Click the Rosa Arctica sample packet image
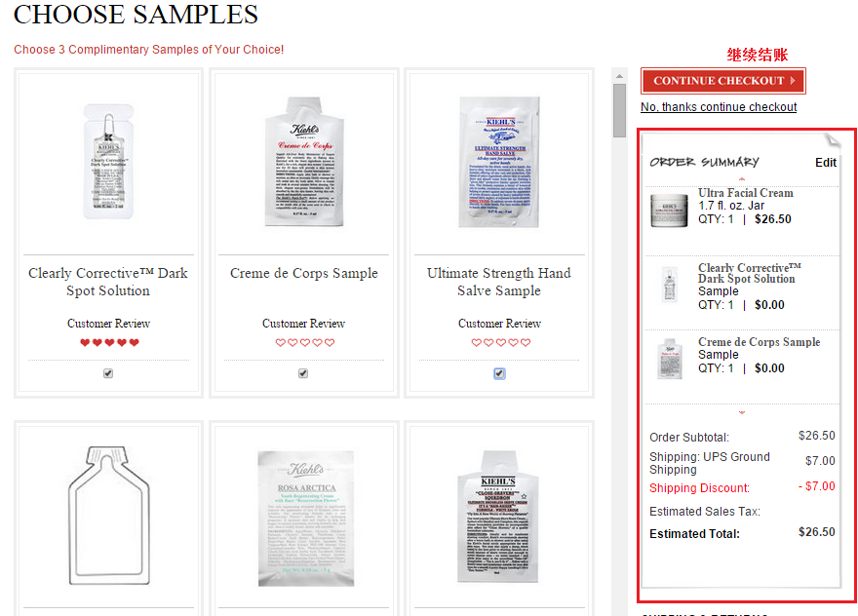858x616 pixels. pos(306,518)
